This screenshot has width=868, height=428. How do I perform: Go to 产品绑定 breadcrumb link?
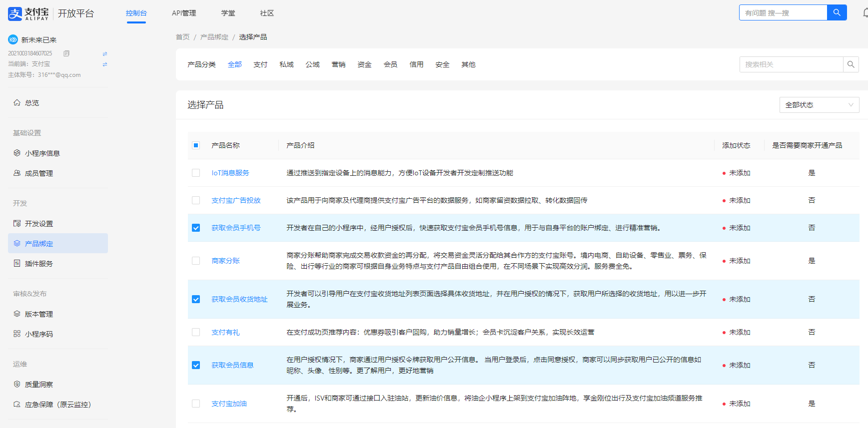click(x=214, y=37)
